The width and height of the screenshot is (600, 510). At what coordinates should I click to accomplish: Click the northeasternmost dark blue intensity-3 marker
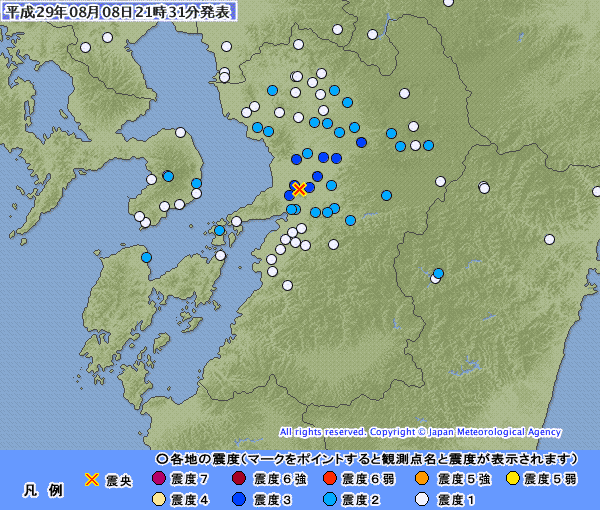point(361,142)
